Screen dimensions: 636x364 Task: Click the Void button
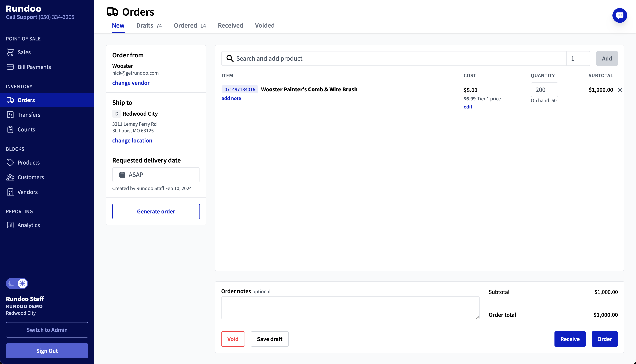pos(233,339)
